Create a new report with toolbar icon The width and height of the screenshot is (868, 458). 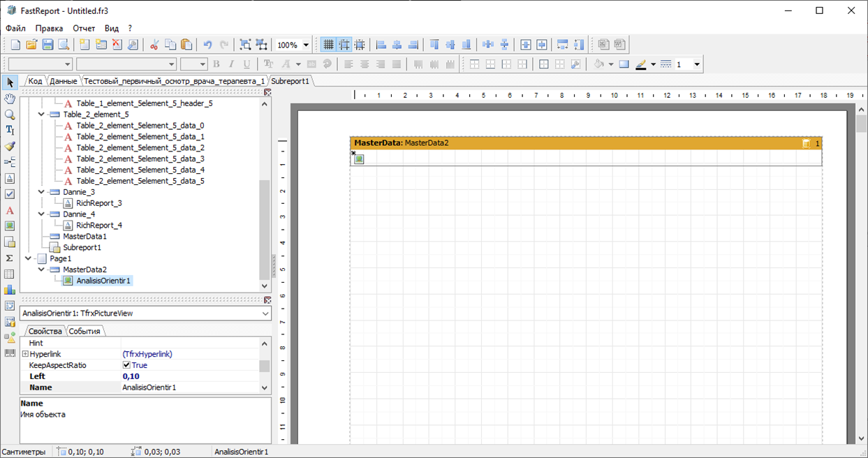15,45
